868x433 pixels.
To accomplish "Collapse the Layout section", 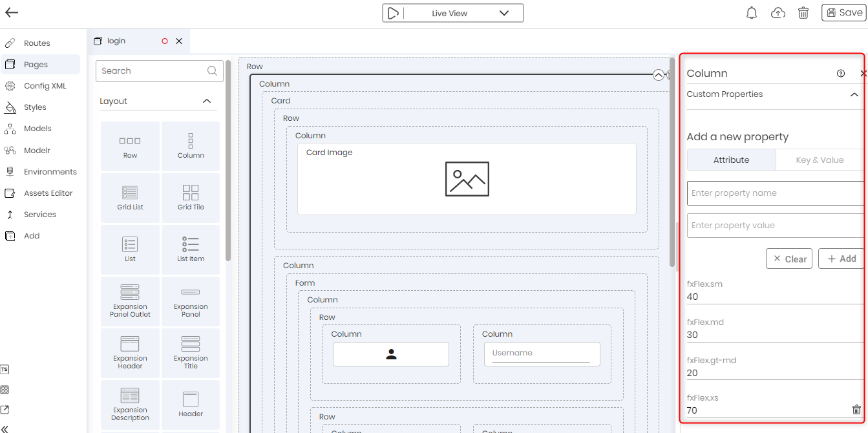I will point(207,101).
